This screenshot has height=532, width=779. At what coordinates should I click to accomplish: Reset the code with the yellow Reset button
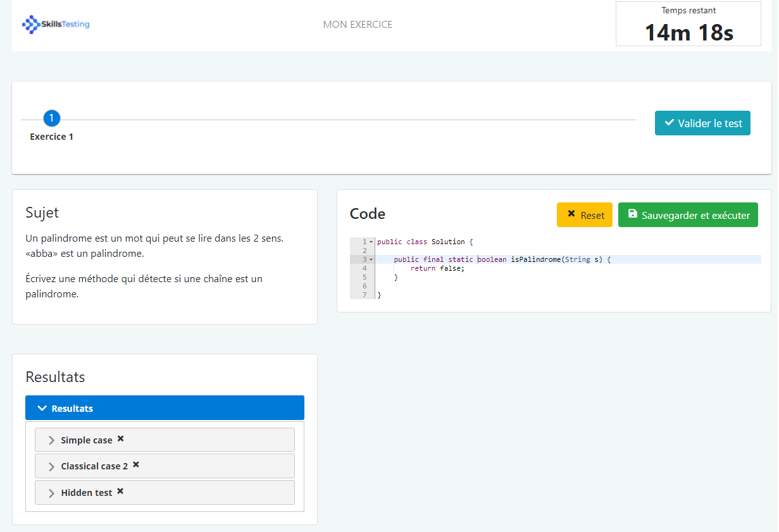(584, 215)
